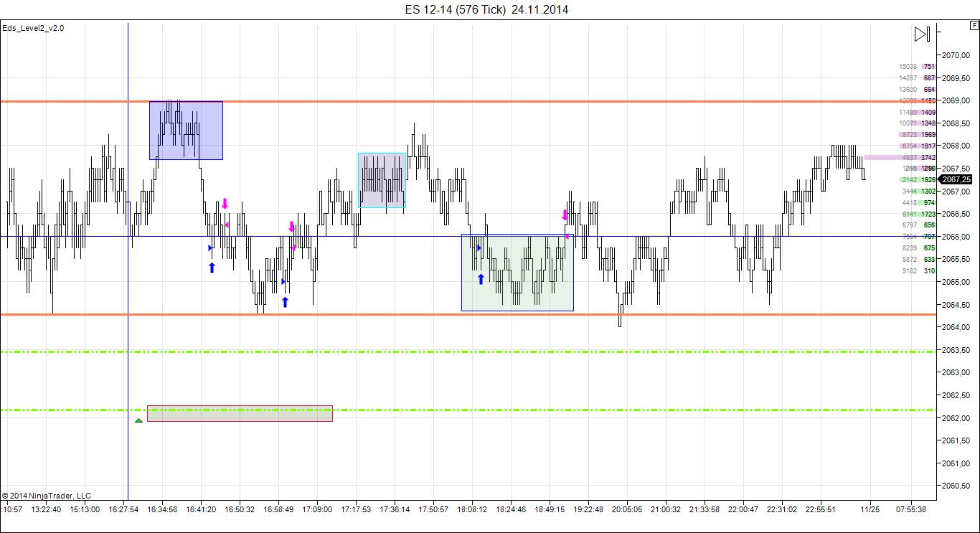Click the Level 2 ask size 751
The image size is (980, 533).
[930, 67]
